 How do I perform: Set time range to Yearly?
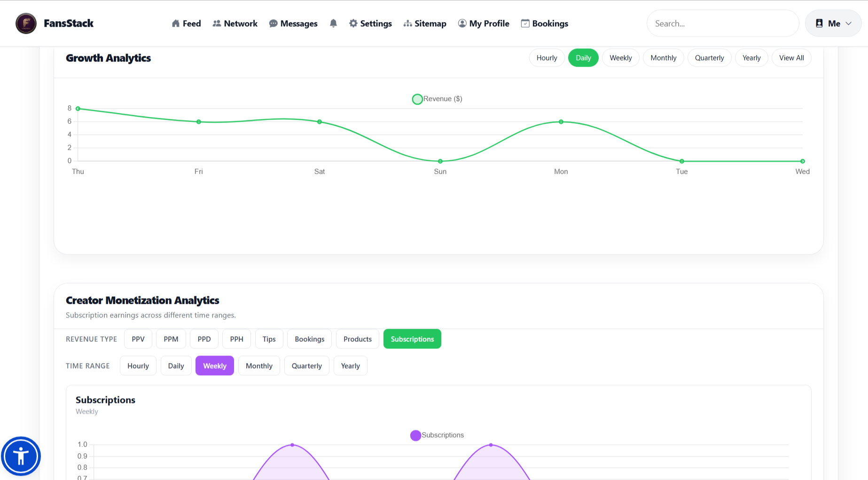tap(351, 366)
